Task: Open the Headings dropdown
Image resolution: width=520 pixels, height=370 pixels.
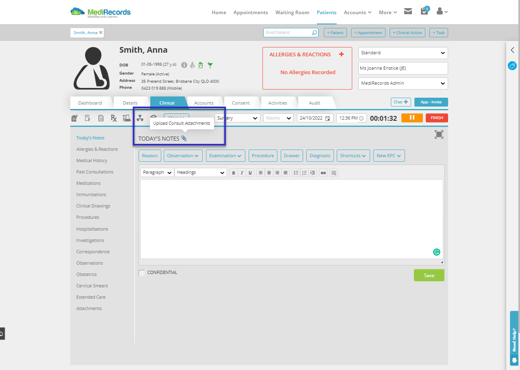Action: point(201,172)
